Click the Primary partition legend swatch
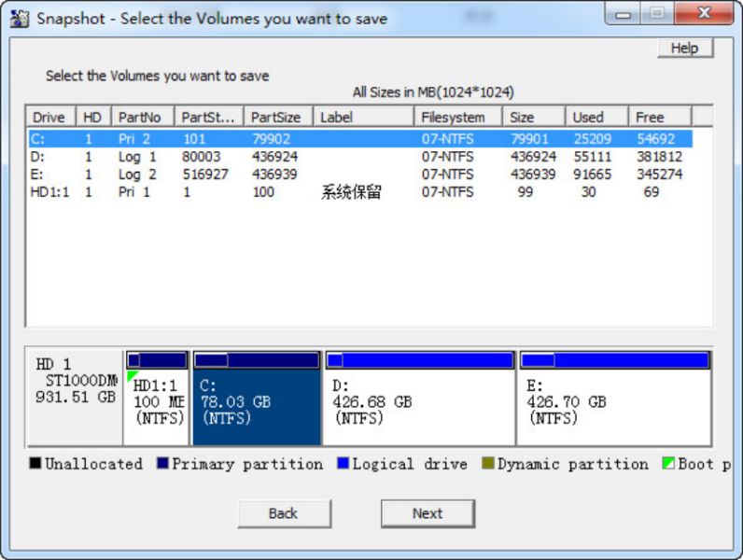The image size is (743, 560). pyautogui.click(x=162, y=463)
